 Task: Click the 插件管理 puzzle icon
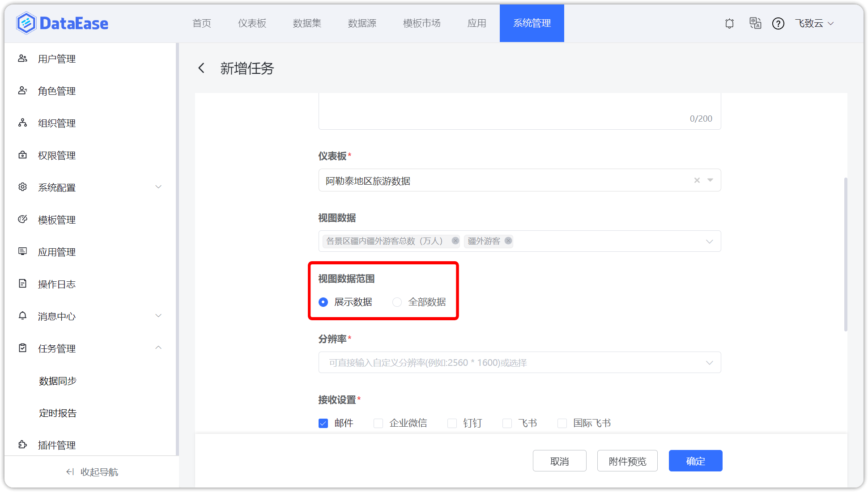[22, 445]
